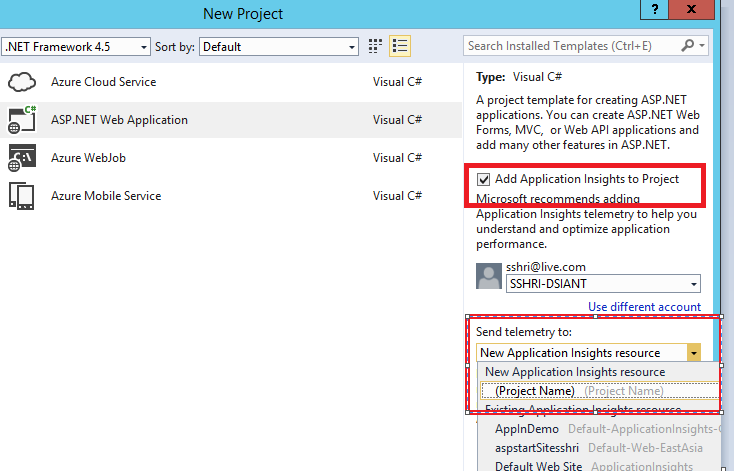Select the Azure WebJob template icon
This screenshot has width=734, height=471.
click(x=22, y=158)
